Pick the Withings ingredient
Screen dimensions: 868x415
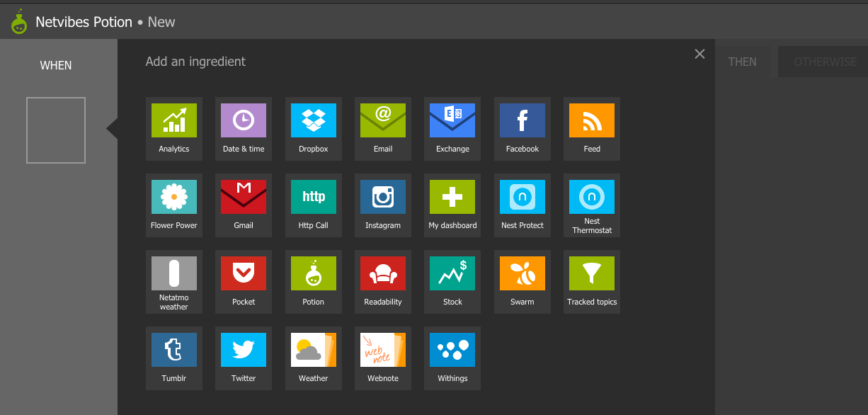pos(452,358)
